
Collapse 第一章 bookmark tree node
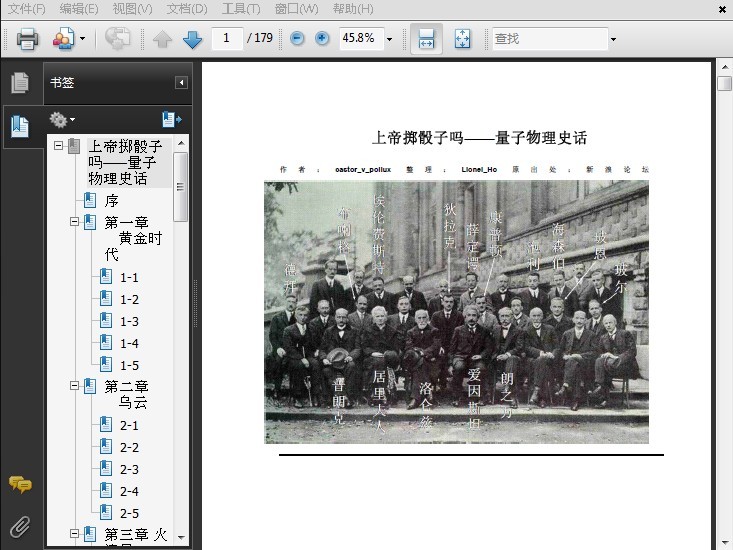[x=74, y=221]
